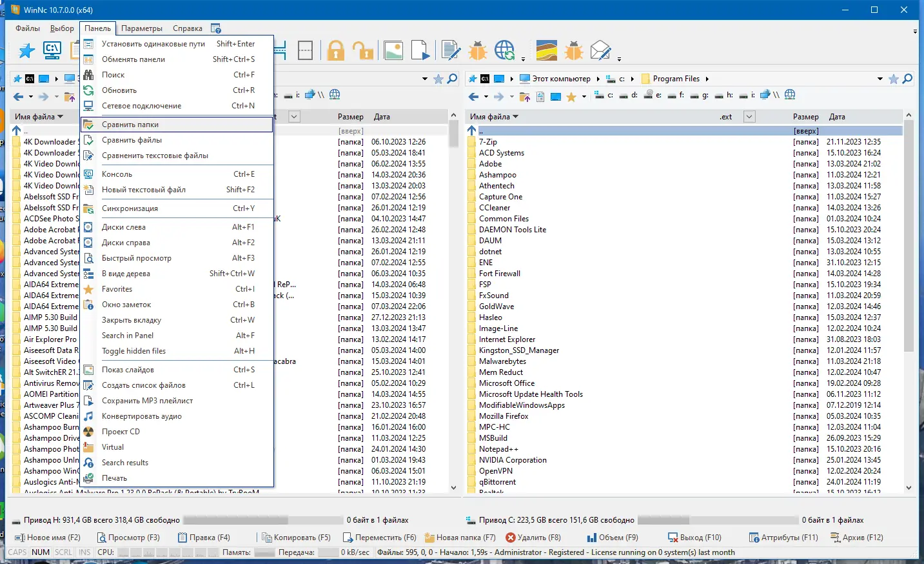
Task: Click drive H: free space usage bar
Action: point(262,520)
